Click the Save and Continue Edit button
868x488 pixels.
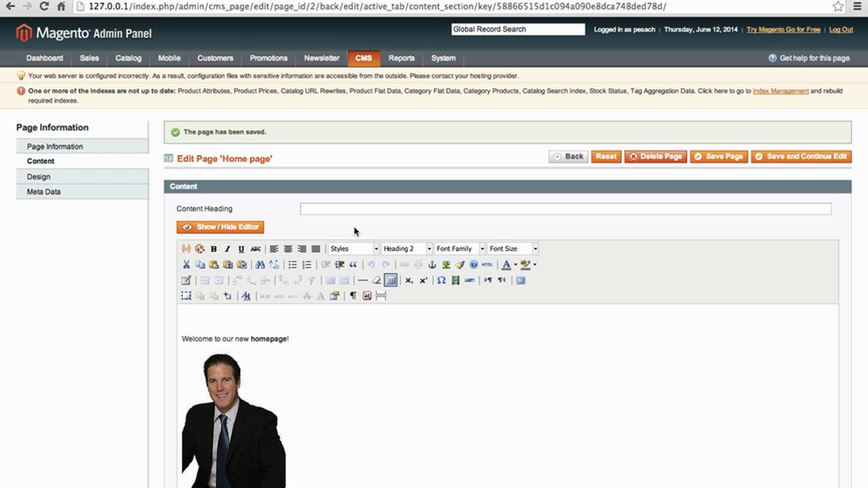click(x=801, y=156)
